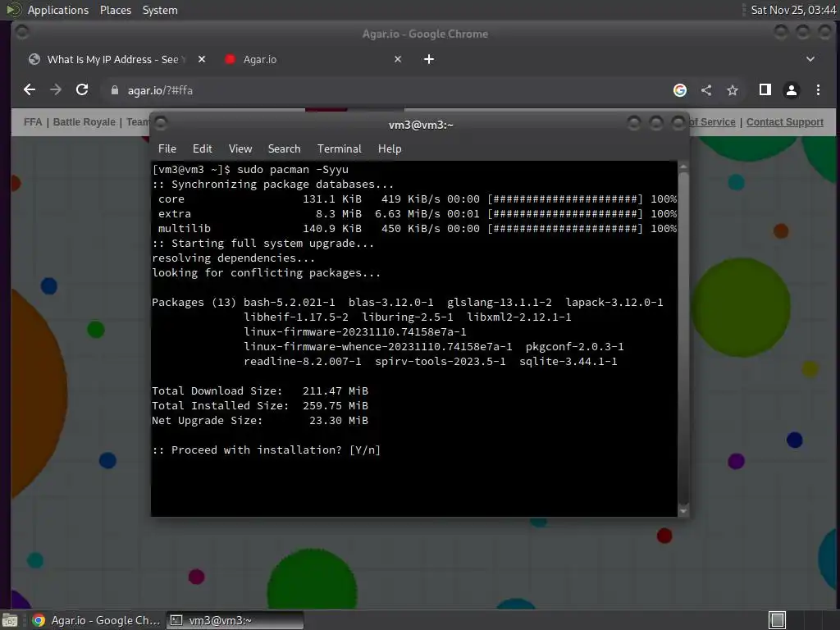Share this page from the address bar
Image resolution: width=840 pixels, height=630 pixels.
(x=706, y=90)
